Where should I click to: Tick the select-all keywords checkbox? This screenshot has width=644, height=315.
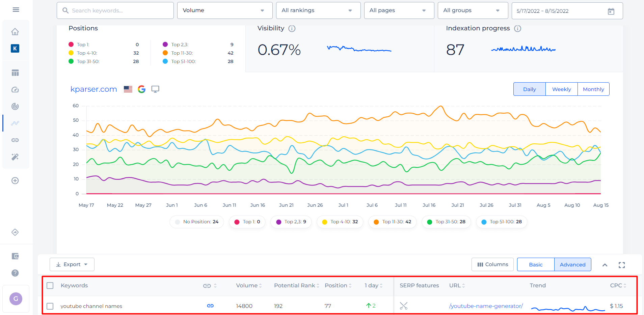click(50, 286)
